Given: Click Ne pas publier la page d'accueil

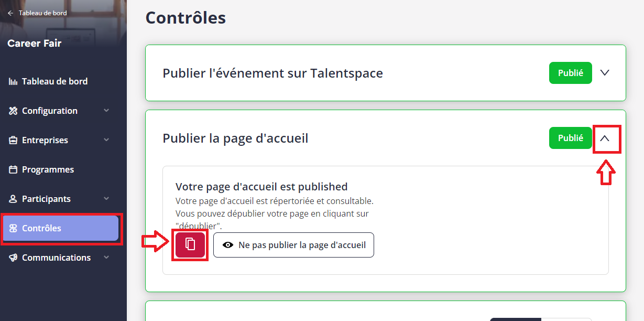Looking at the screenshot, I should coord(293,245).
